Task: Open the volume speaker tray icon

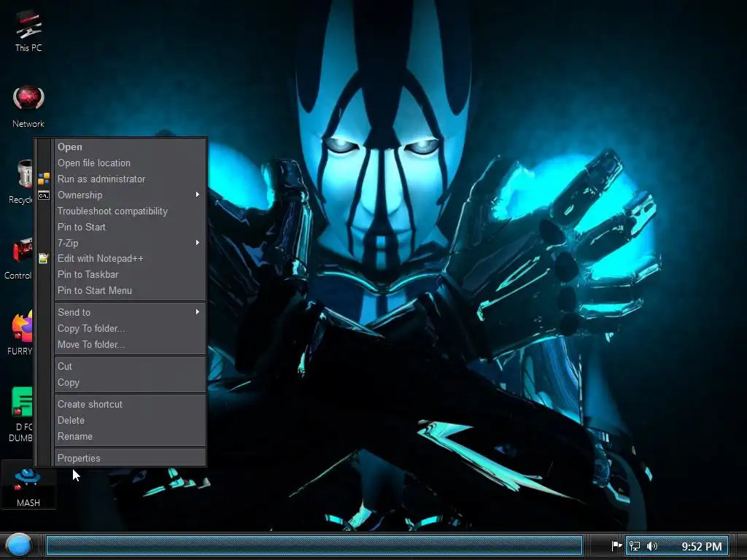Action: click(x=652, y=545)
